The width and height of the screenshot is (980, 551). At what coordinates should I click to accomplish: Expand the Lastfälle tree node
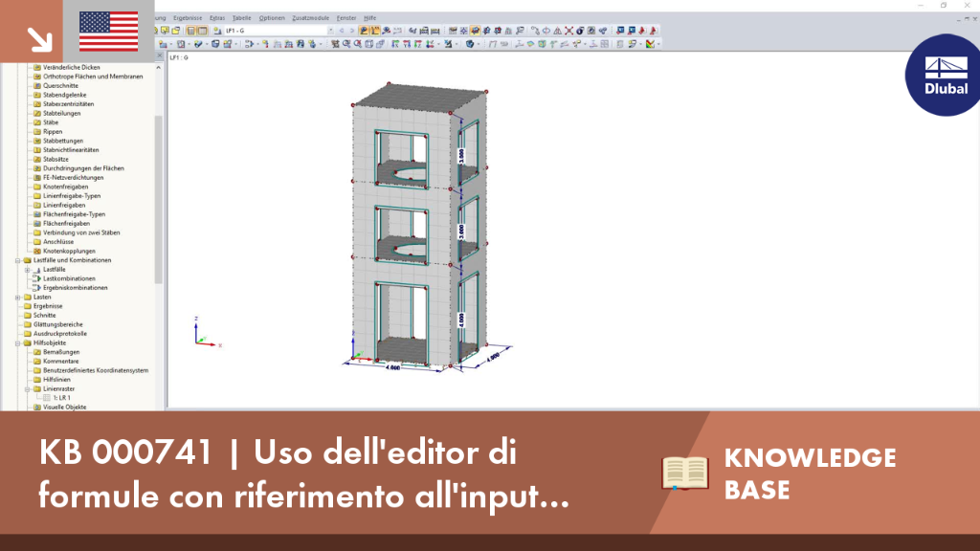(x=28, y=270)
